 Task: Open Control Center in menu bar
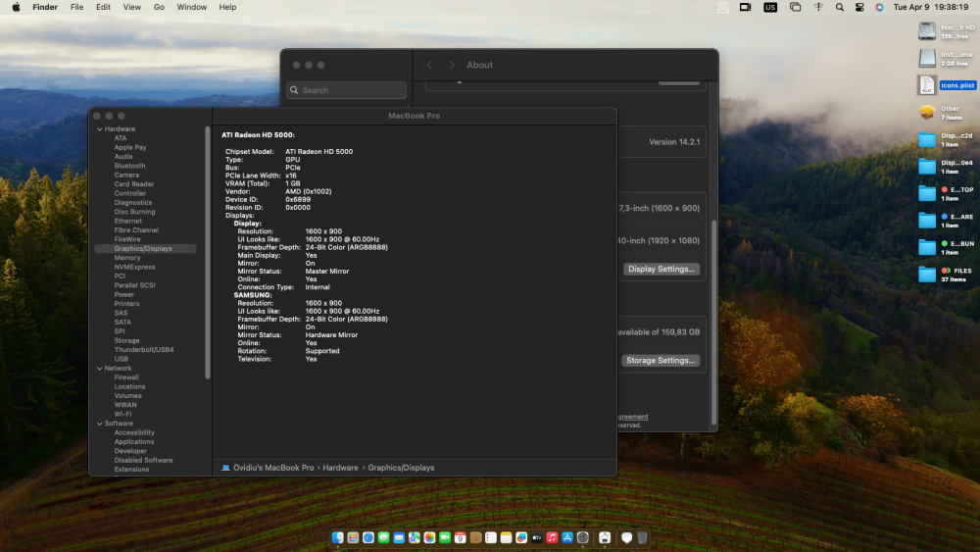[x=859, y=7]
